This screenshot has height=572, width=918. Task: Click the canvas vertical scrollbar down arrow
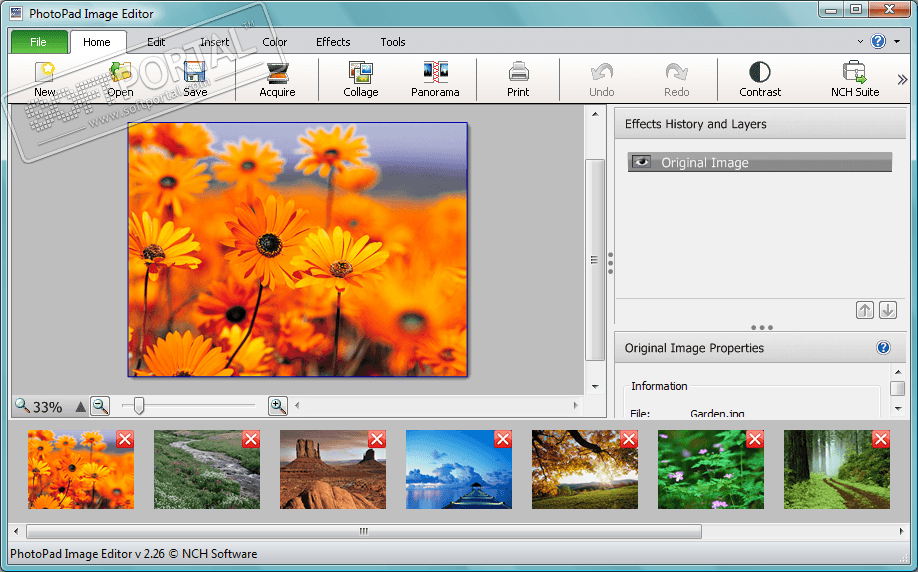(595, 386)
